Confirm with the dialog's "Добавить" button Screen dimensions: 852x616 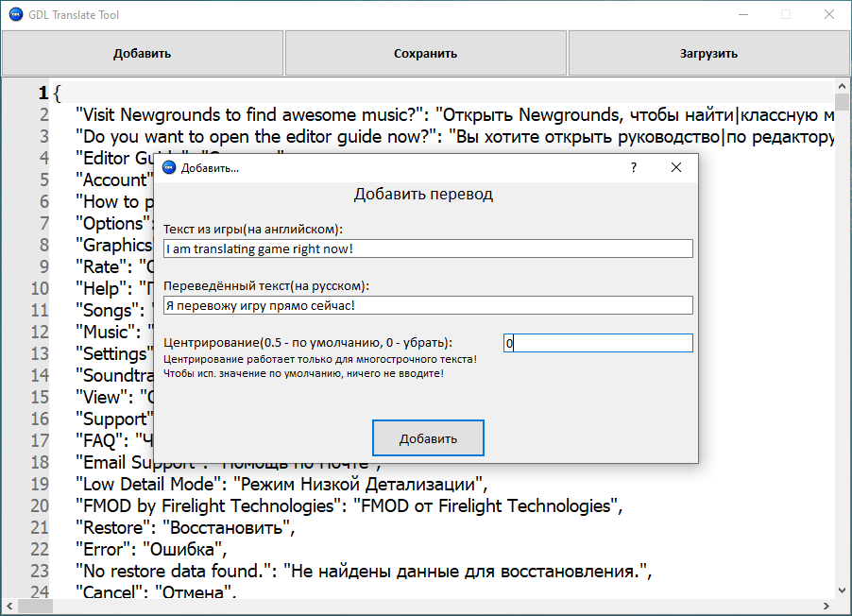point(428,438)
